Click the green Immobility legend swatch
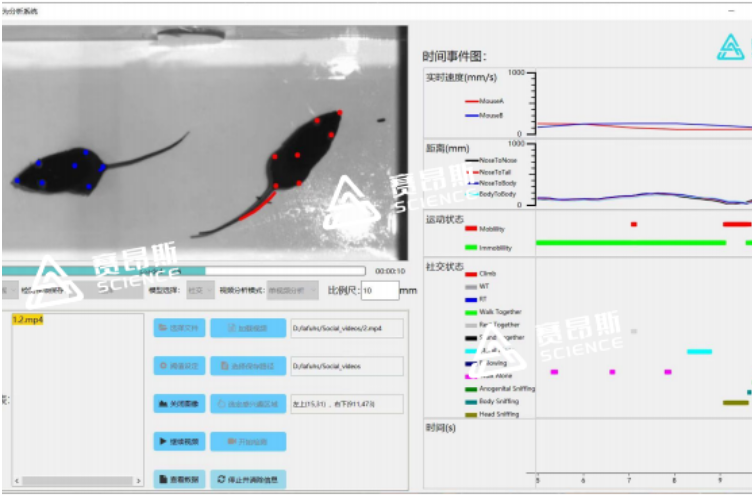 point(471,247)
